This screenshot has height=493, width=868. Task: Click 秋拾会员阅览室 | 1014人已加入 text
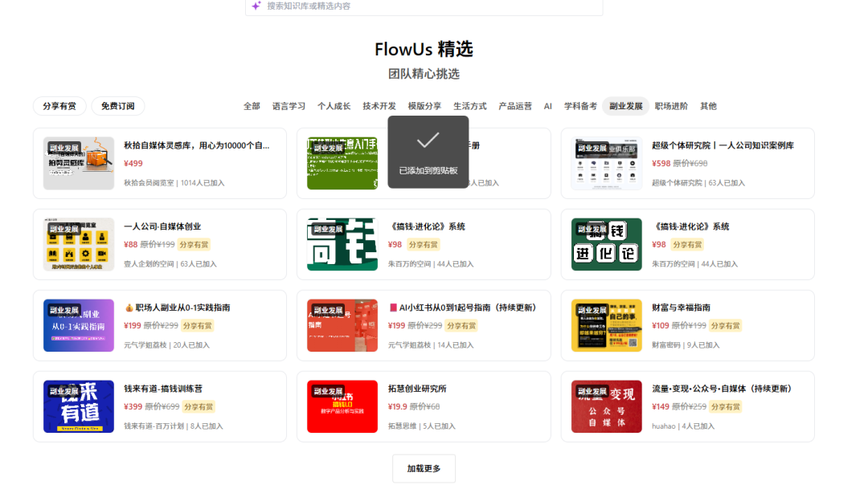(x=174, y=182)
